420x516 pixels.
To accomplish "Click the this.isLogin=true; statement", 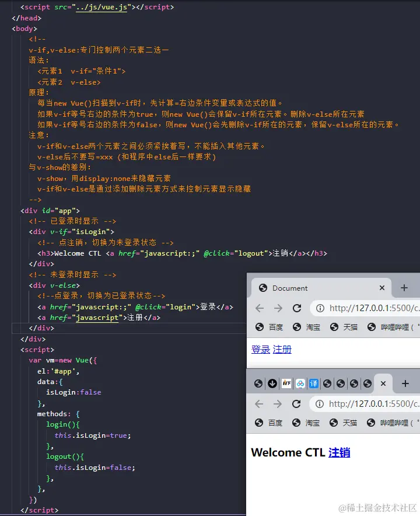I will [x=93, y=435].
